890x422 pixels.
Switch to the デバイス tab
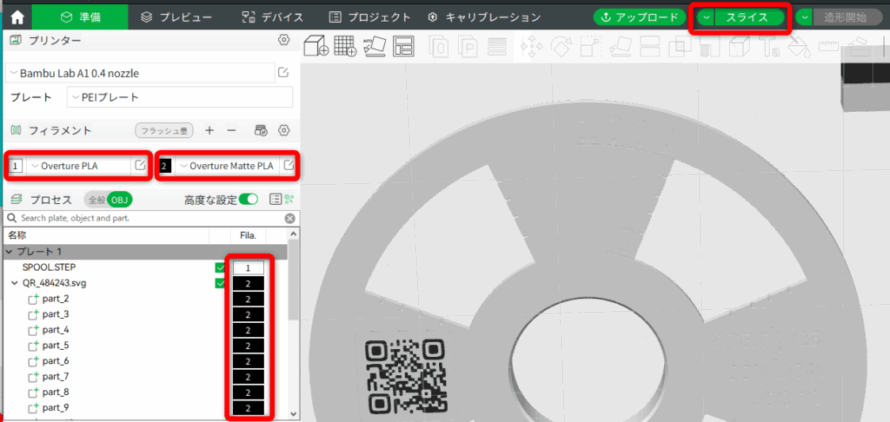(x=272, y=17)
